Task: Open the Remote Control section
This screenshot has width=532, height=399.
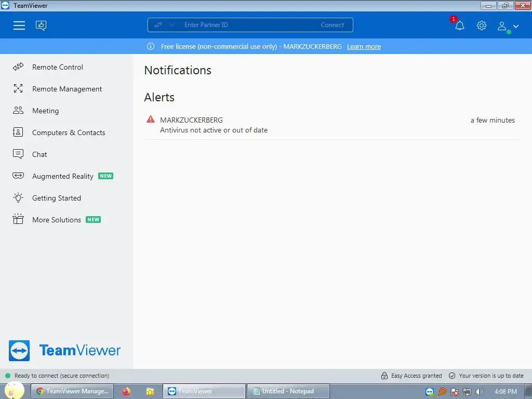Action: tap(57, 67)
